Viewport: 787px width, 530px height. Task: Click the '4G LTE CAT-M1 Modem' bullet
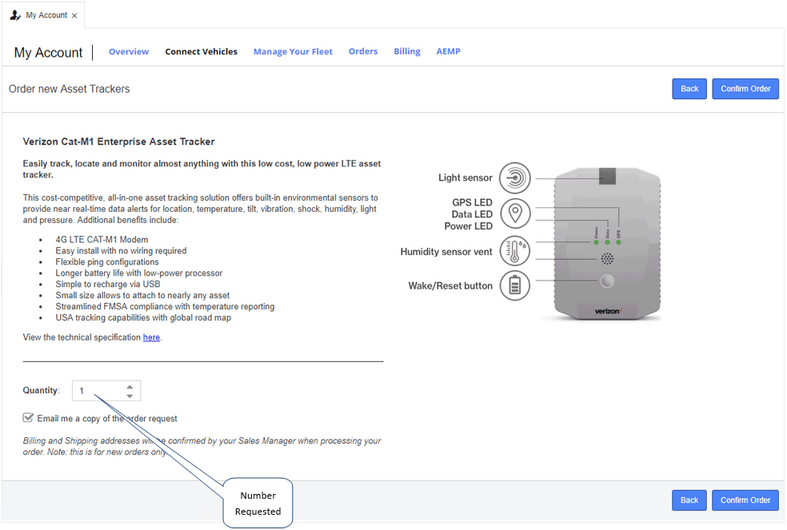pos(102,239)
